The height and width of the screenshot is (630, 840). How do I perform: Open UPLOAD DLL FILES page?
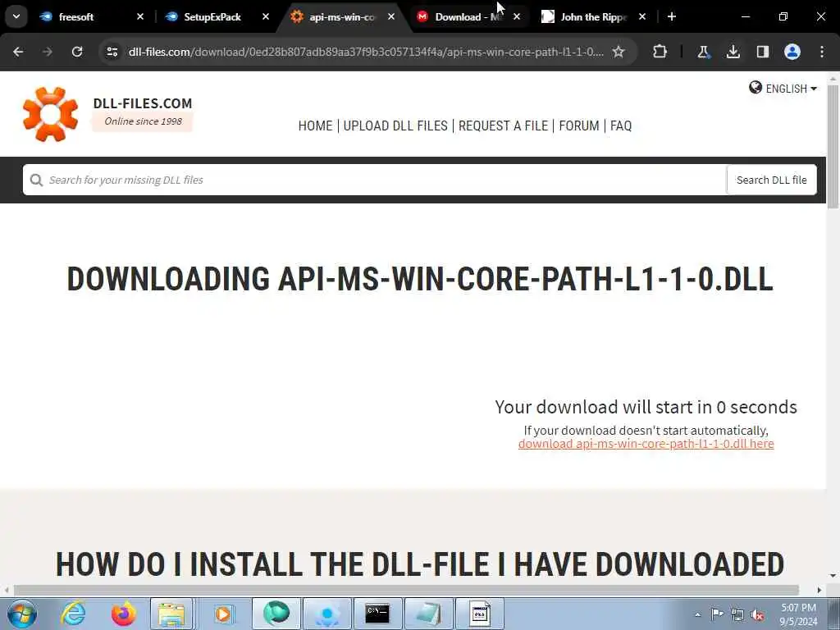click(395, 126)
